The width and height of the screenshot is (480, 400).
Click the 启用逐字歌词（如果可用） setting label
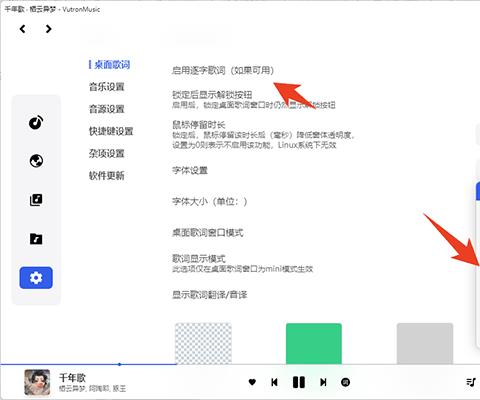[x=223, y=70]
